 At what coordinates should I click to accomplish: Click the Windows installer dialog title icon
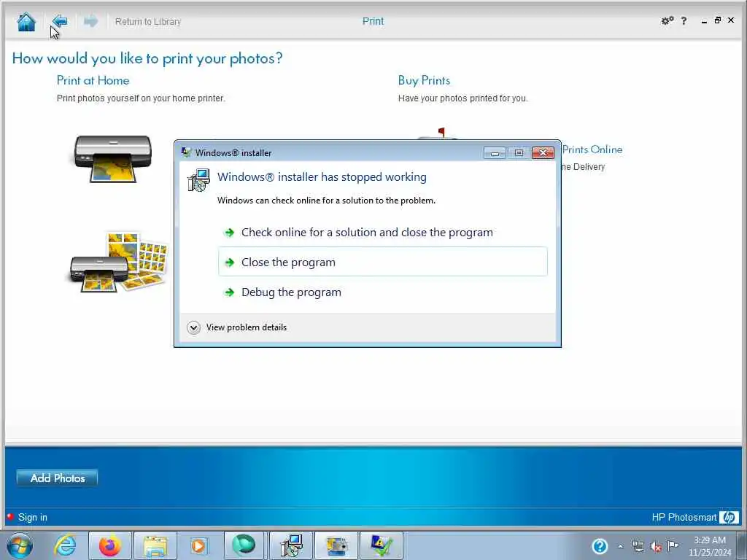coord(186,152)
